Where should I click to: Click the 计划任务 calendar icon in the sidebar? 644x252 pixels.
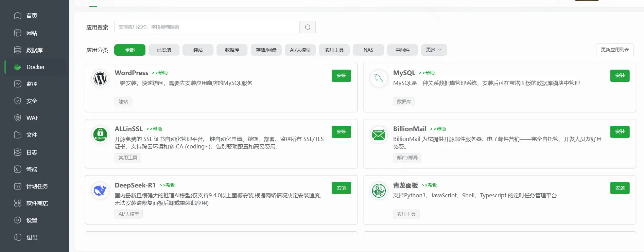[x=18, y=186]
